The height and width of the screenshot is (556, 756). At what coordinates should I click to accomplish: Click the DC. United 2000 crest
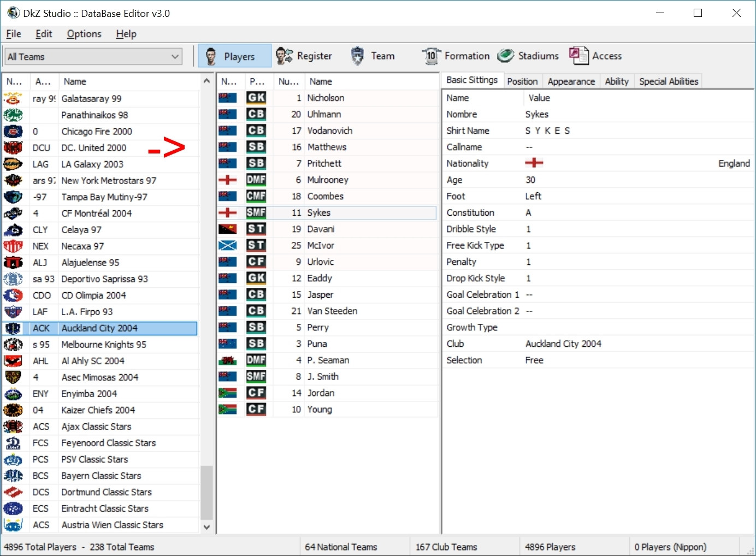click(x=13, y=148)
